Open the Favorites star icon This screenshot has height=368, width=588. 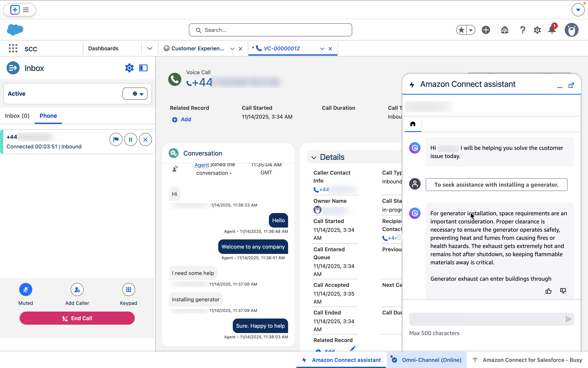pos(461,30)
